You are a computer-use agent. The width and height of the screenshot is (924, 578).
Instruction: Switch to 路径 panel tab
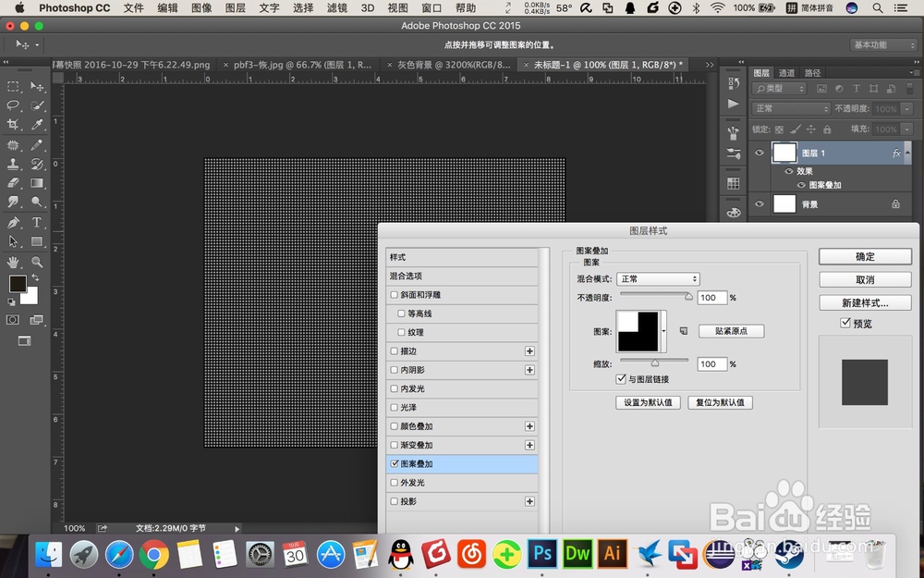[812, 72]
